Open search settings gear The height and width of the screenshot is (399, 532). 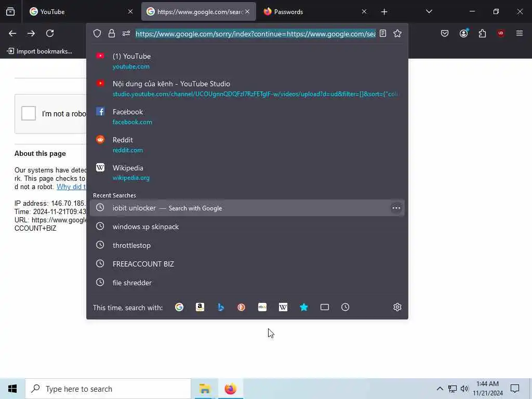(397, 307)
